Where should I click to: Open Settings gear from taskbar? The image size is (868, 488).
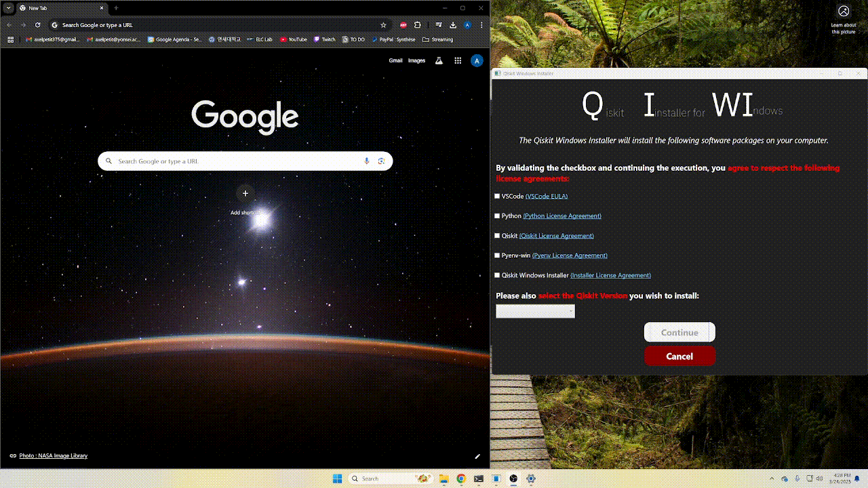[531, 479]
